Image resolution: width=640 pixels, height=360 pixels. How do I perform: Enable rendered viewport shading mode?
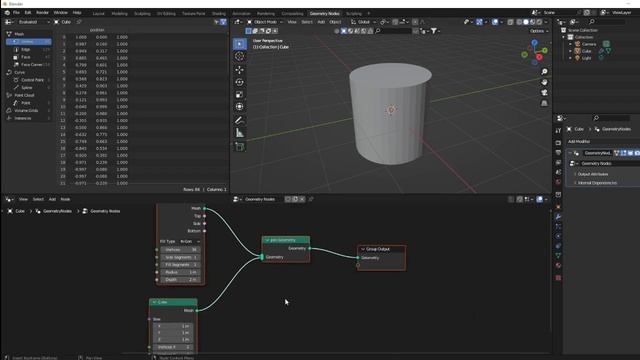pos(539,22)
